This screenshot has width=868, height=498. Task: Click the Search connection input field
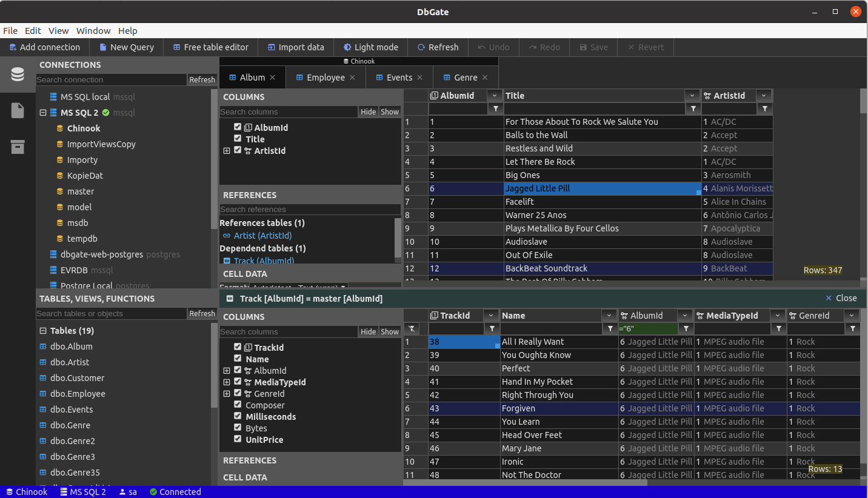coord(111,80)
